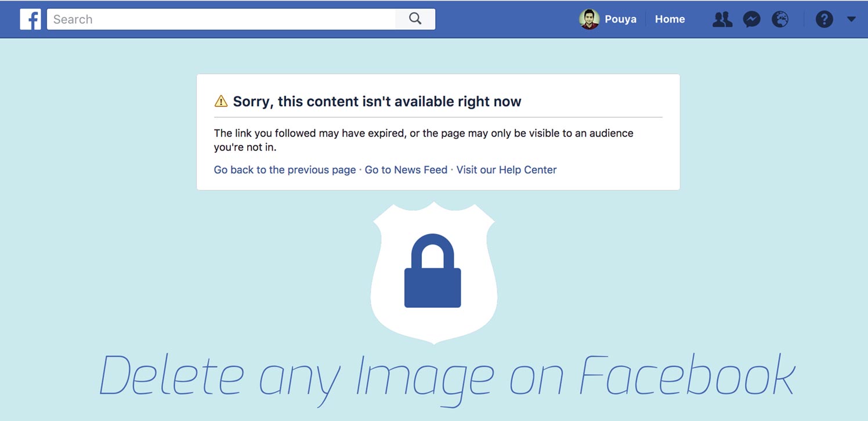
Task: Open the Friend Requests icon
Action: pyautogui.click(x=722, y=19)
